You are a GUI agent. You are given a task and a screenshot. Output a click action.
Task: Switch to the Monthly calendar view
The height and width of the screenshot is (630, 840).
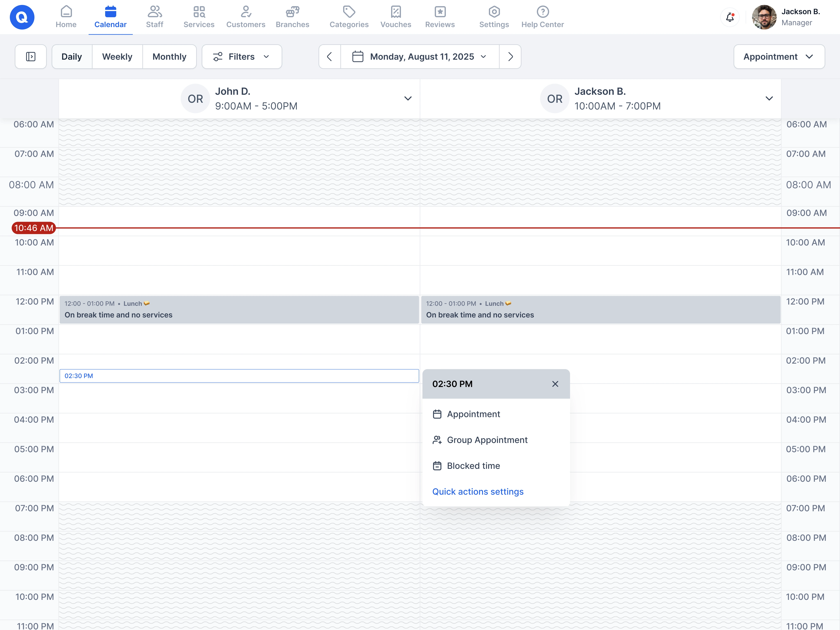point(169,56)
